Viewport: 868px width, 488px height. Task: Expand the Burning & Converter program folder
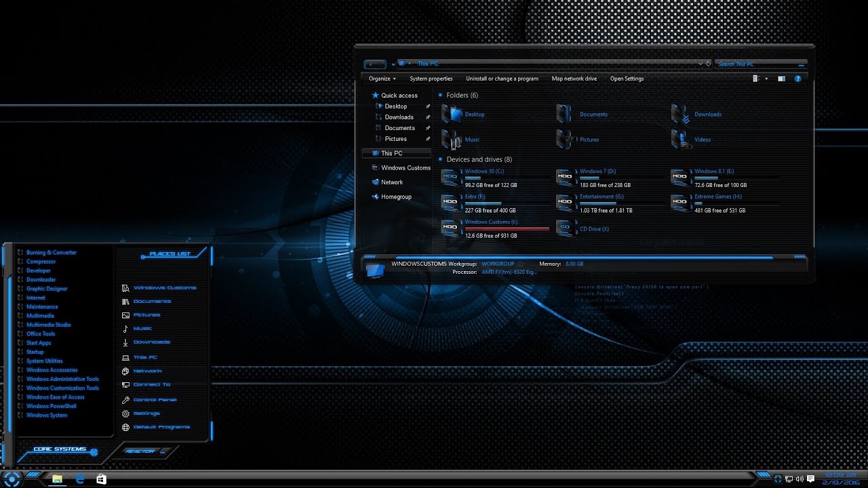[x=47, y=252]
